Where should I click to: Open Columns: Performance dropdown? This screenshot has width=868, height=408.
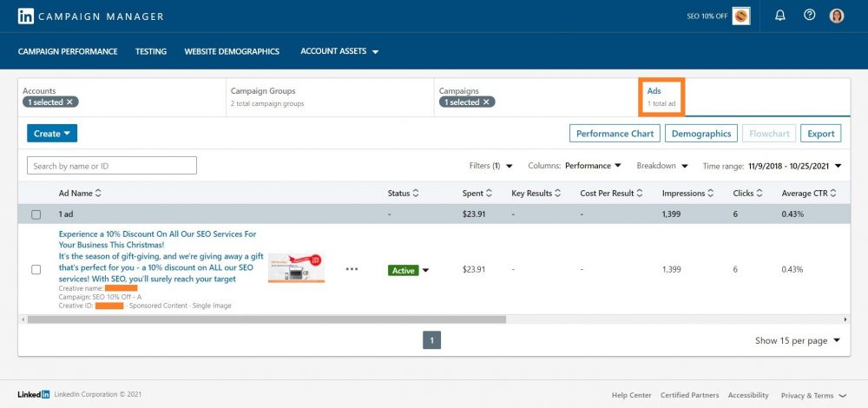(x=575, y=166)
